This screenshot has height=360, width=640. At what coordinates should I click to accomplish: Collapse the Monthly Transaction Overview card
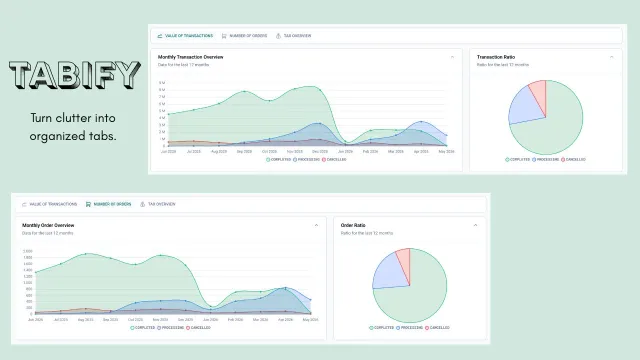coord(452,57)
